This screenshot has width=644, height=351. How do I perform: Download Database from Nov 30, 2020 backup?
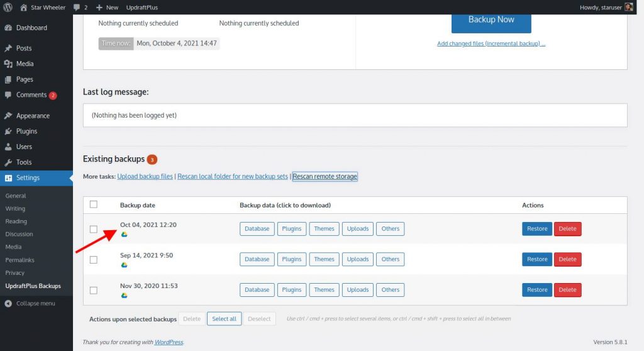click(x=257, y=290)
